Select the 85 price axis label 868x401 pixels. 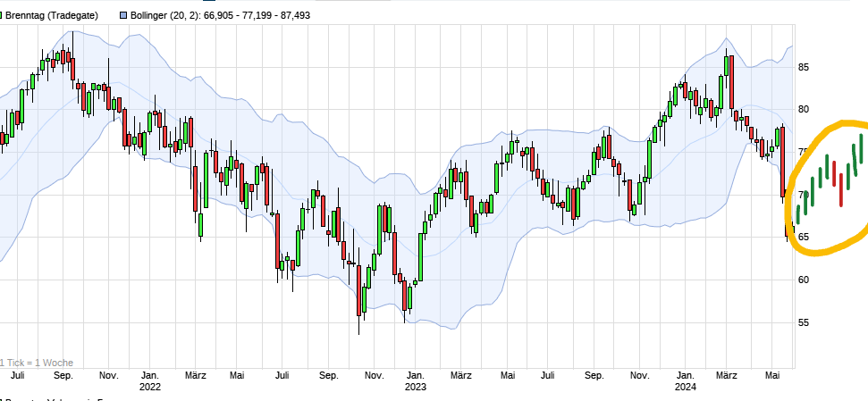[804, 68]
